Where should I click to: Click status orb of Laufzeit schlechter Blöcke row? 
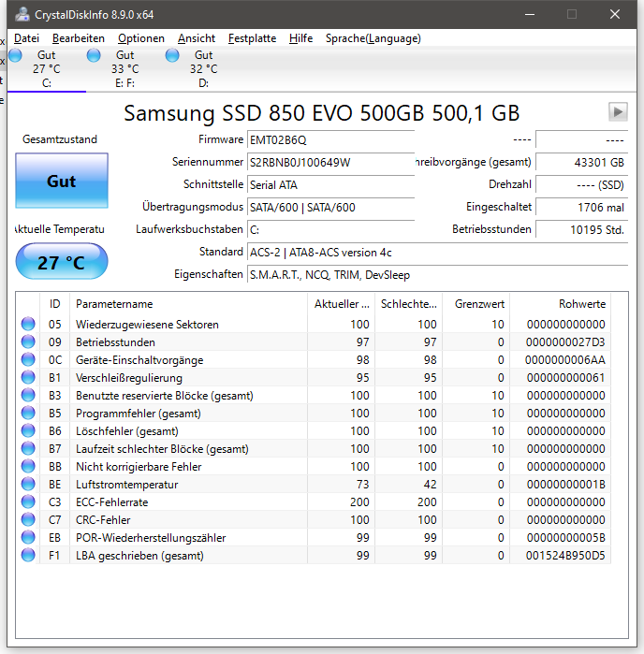click(28, 449)
